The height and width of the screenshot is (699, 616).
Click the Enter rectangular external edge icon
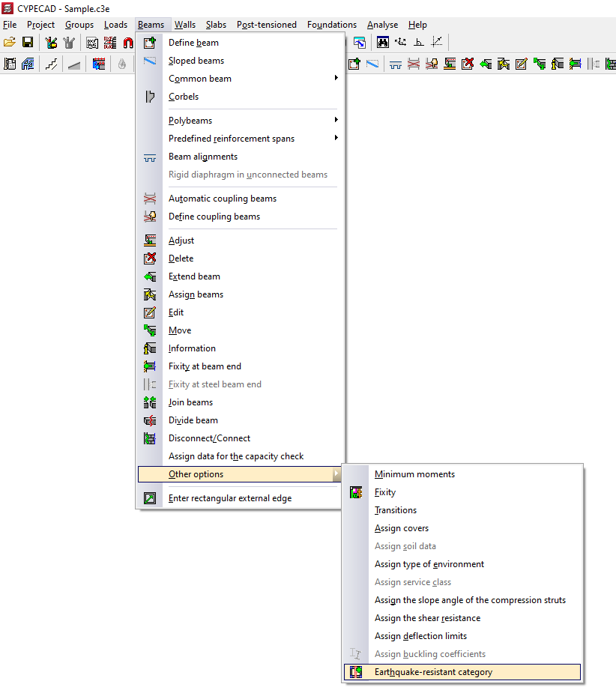[150, 498]
